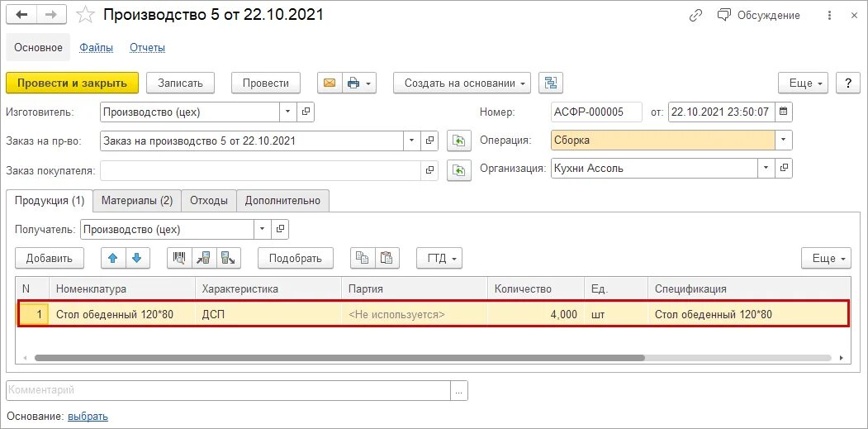Open the ГТД dropdown menu
This screenshot has width=868, height=429.
(x=439, y=258)
